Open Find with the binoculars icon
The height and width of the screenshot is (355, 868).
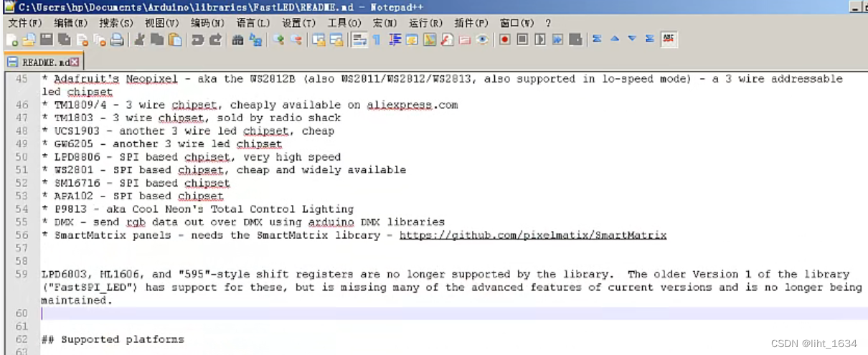237,39
